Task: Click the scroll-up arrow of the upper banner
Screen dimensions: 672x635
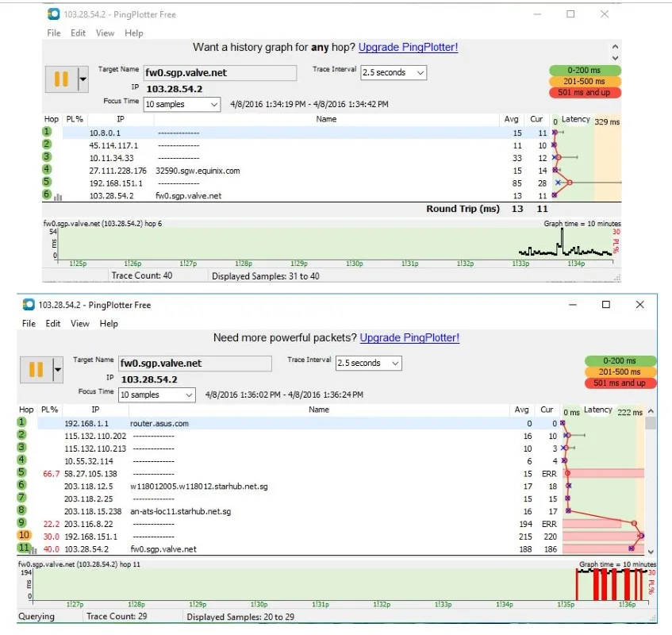Action: [616, 47]
